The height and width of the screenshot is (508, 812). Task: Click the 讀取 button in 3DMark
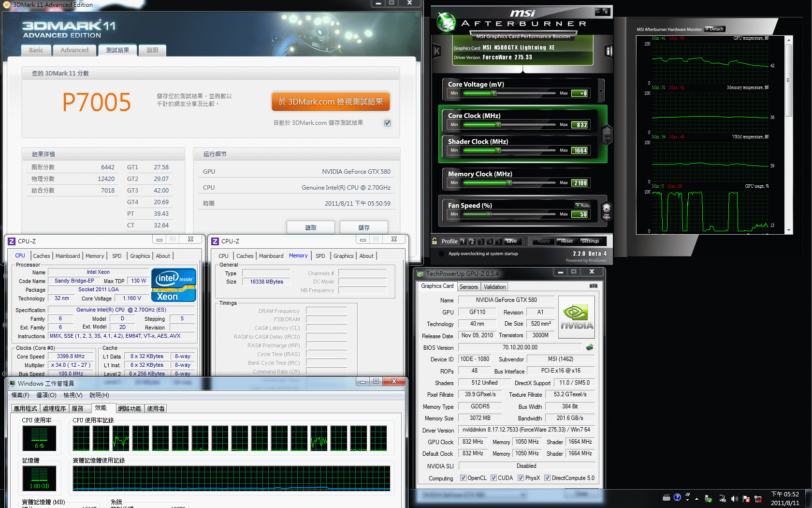(311, 227)
